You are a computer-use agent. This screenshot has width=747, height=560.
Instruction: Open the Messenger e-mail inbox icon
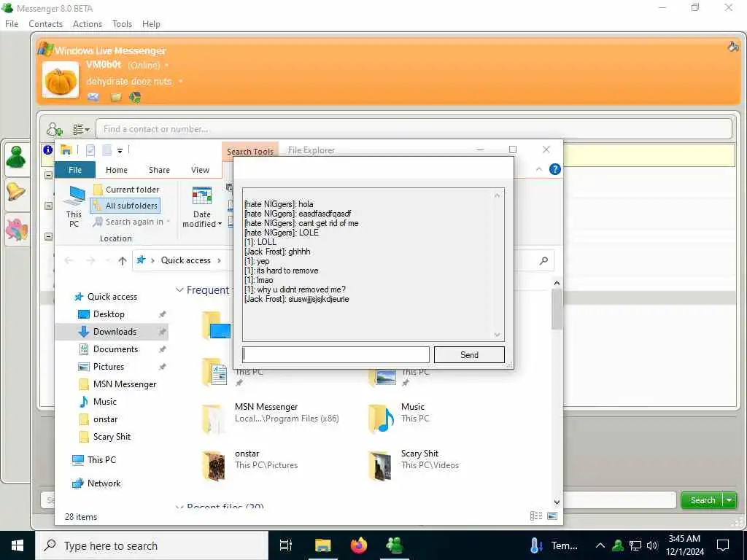point(93,97)
